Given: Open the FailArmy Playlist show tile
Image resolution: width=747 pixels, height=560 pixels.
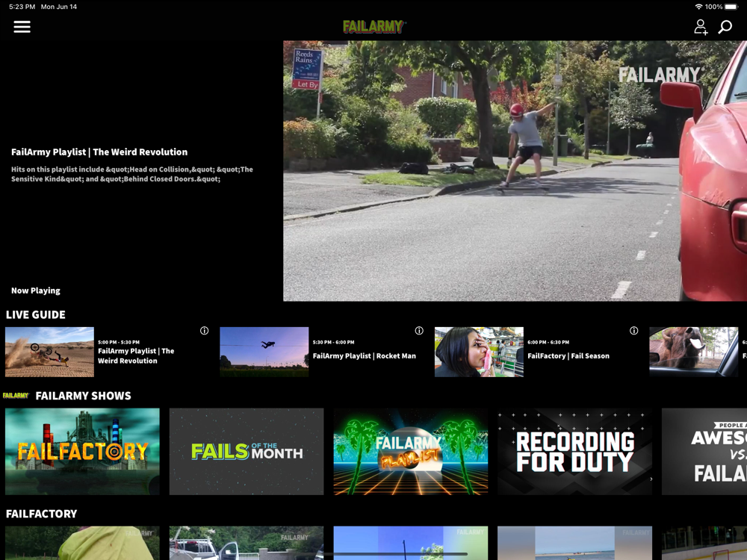Looking at the screenshot, I should click(x=411, y=452).
